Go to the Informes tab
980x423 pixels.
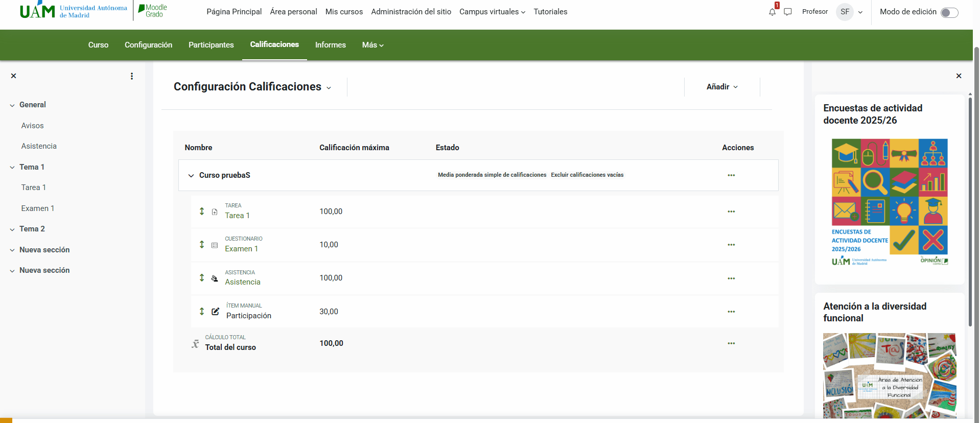pos(330,45)
